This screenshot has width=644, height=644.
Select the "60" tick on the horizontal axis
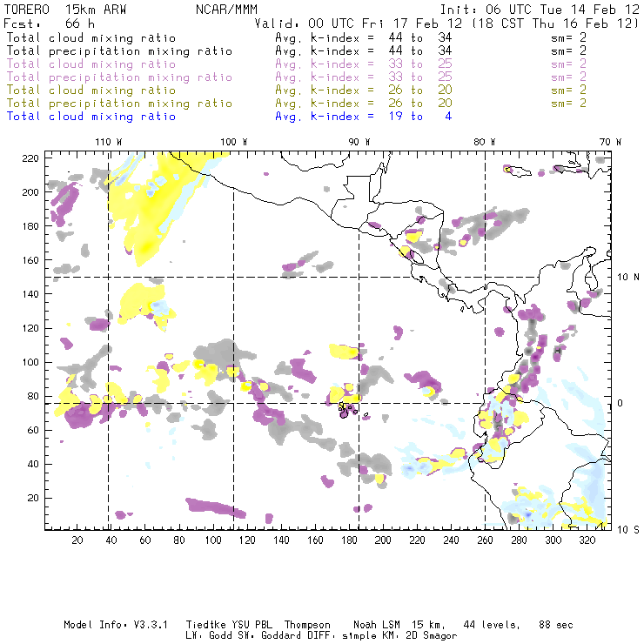pyautogui.click(x=145, y=540)
